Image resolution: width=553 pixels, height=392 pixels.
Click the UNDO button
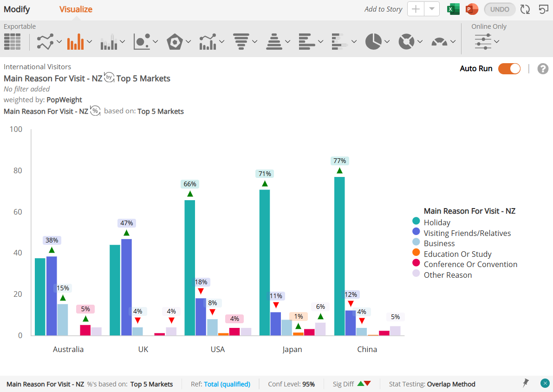click(x=500, y=9)
